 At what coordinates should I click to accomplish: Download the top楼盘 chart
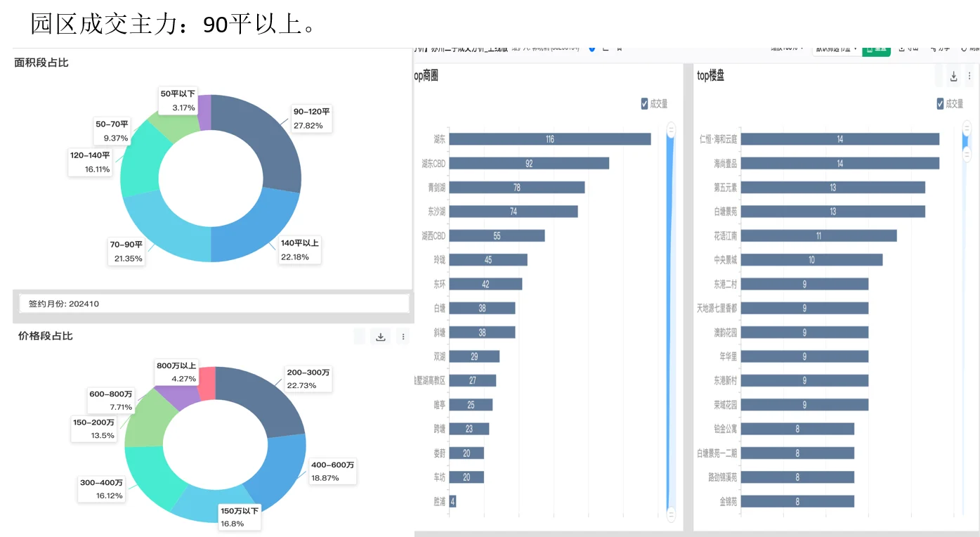pyautogui.click(x=954, y=77)
